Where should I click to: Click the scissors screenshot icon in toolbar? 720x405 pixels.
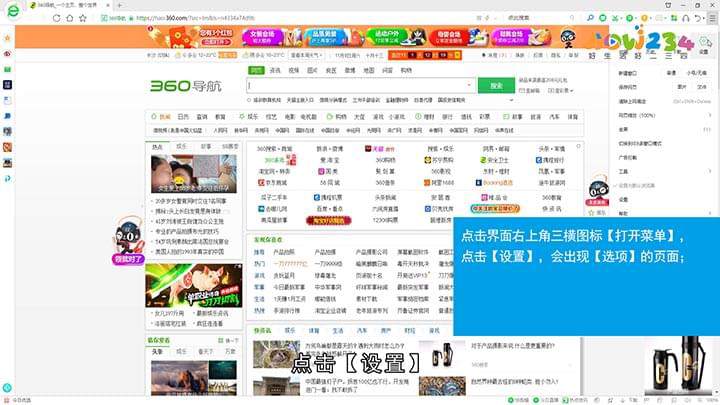[x=615, y=18]
